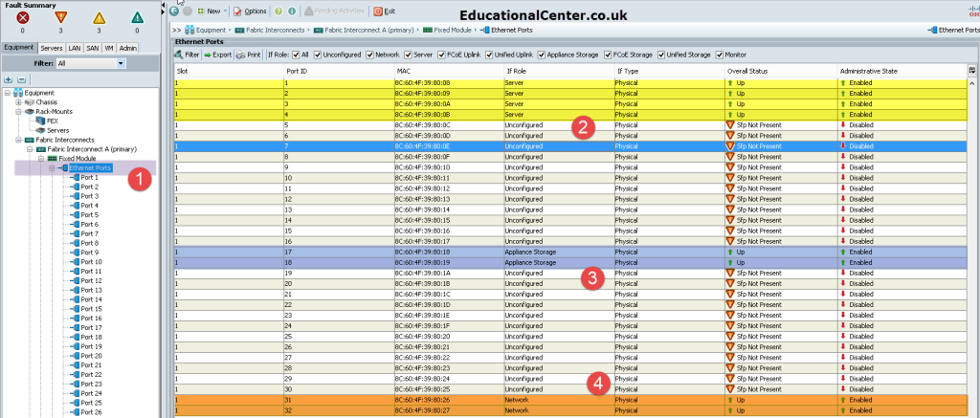Switch to the LAN tab
The image size is (980, 418).
click(75, 48)
